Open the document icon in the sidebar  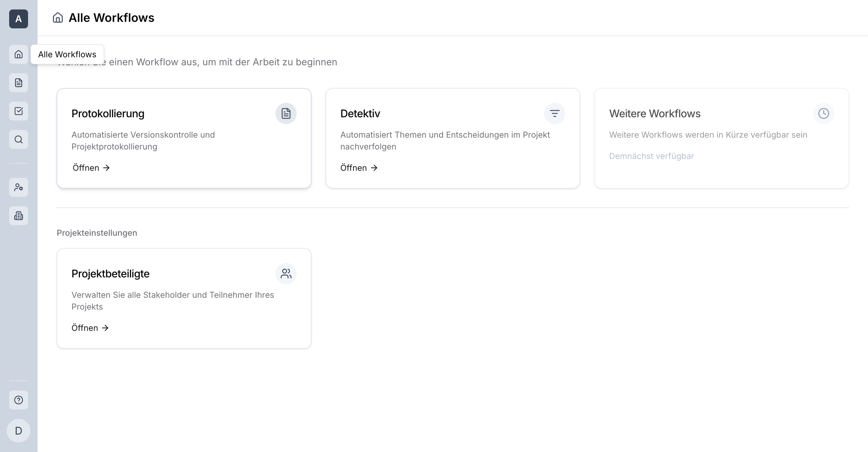point(19,83)
